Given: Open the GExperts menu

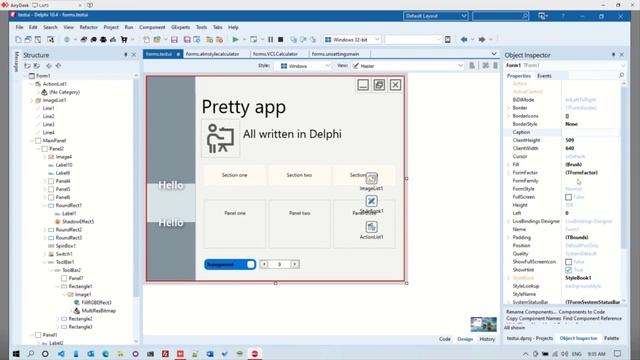Looking at the screenshot, I should tap(180, 27).
